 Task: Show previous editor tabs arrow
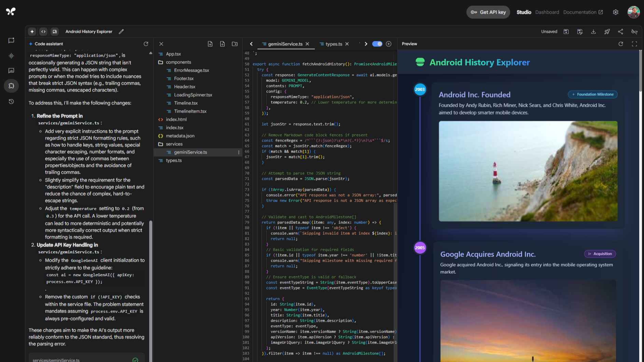[251, 44]
